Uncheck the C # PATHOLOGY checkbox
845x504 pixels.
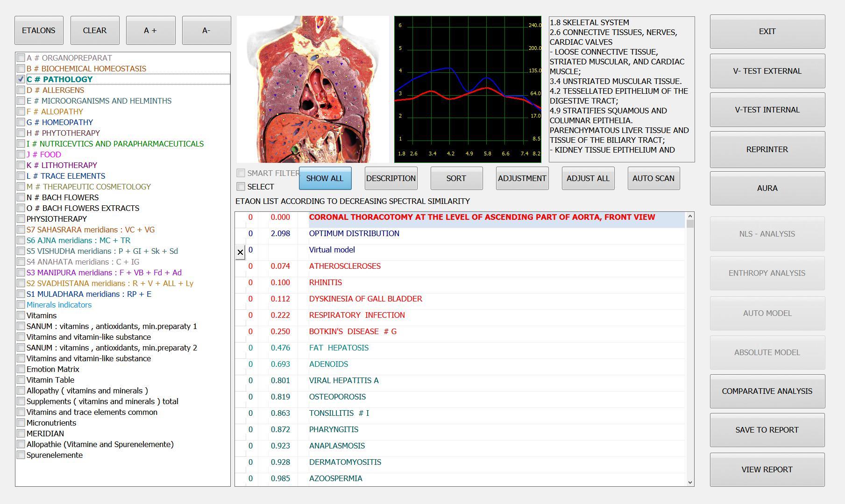[21, 79]
